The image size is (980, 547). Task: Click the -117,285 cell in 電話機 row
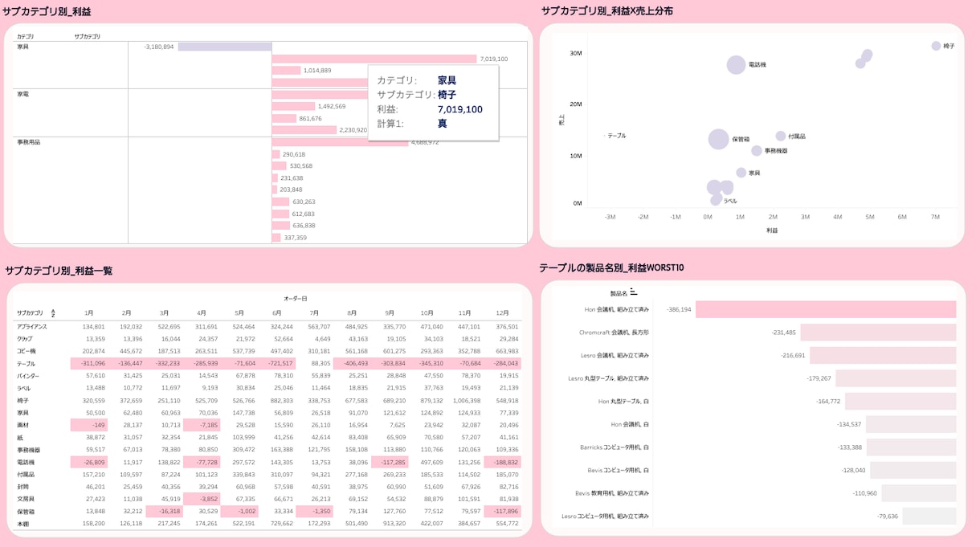(389, 462)
